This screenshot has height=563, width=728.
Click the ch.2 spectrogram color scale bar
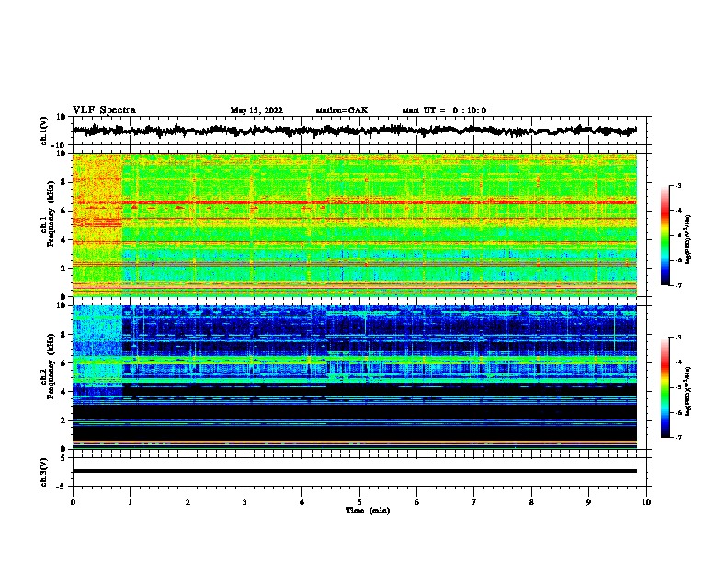click(665, 387)
